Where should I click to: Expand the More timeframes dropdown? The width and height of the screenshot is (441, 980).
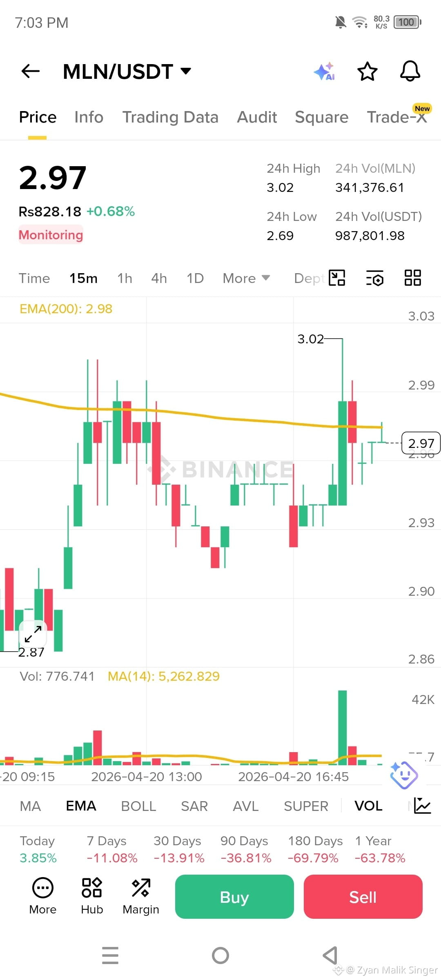[x=246, y=278]
